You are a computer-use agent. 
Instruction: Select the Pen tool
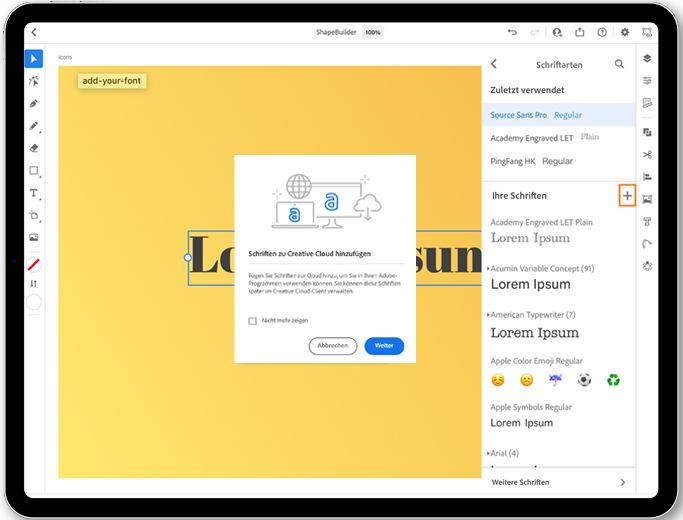click(34, 104)
